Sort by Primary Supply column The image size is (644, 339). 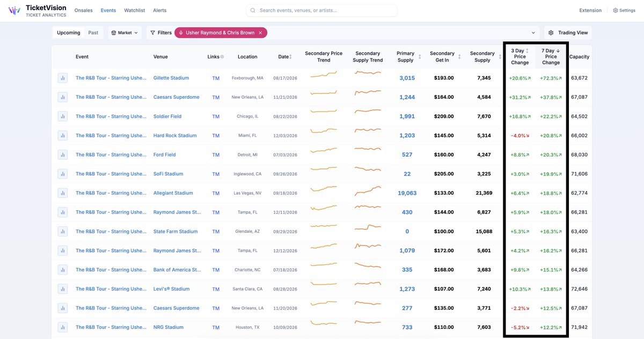click(409, 56)
